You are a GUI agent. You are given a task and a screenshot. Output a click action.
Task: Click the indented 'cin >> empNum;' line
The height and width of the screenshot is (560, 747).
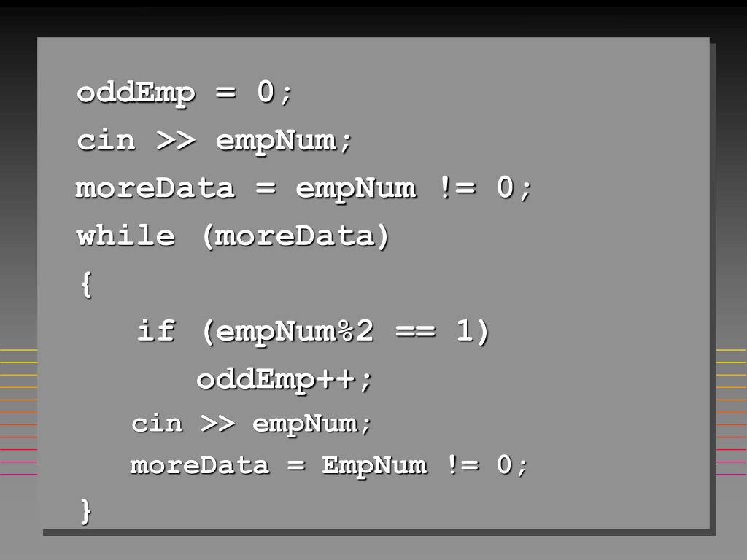(251, 424)
